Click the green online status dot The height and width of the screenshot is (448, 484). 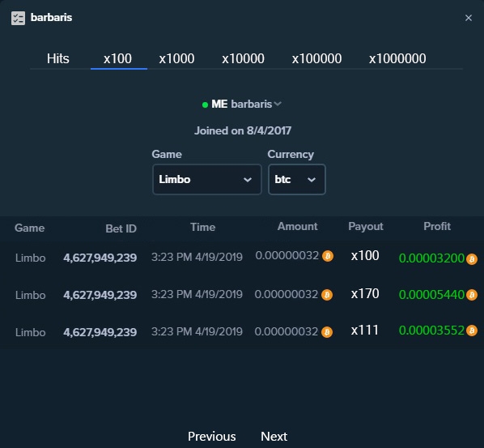[x=205, y=105]
